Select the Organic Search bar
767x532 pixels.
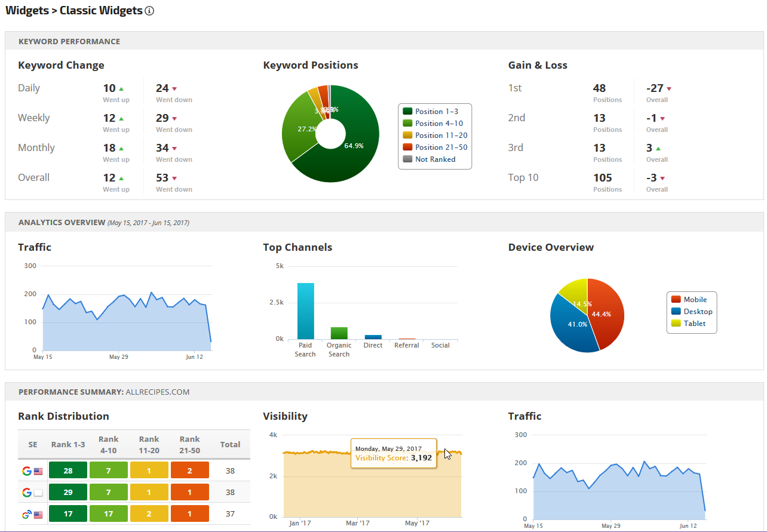click(339, 333)
